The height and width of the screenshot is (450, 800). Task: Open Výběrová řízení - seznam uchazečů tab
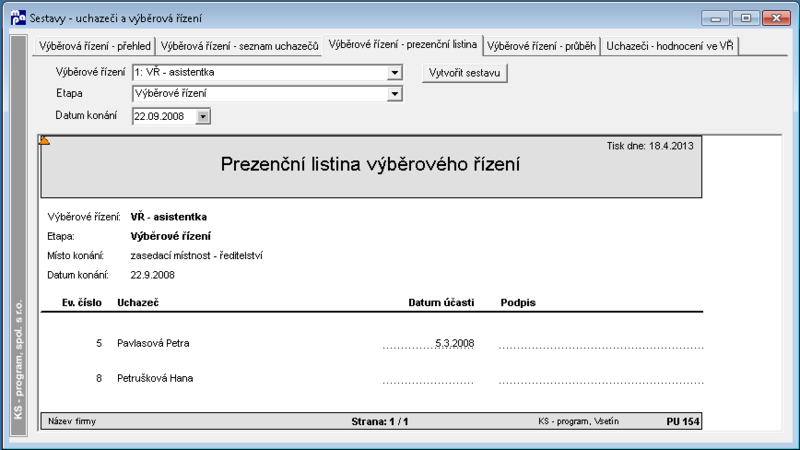[x=239, y=46]
